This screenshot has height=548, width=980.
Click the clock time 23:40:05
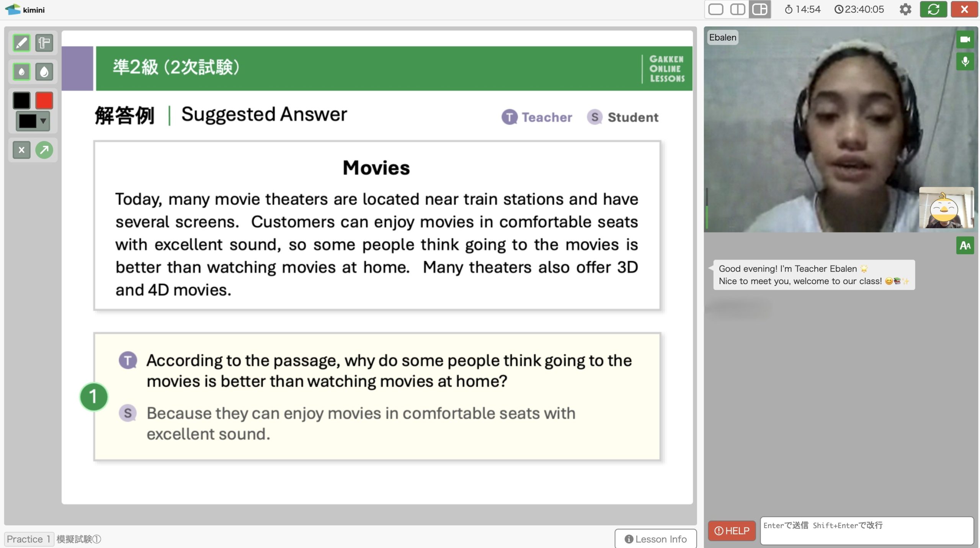pyautogui.click(x=859, y=9)
